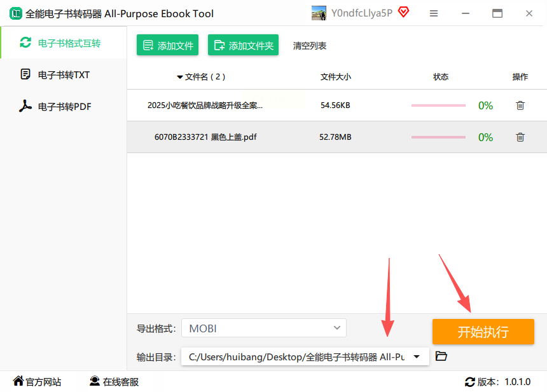Minimize the Ebook Tool window

[x=466, y=13]
